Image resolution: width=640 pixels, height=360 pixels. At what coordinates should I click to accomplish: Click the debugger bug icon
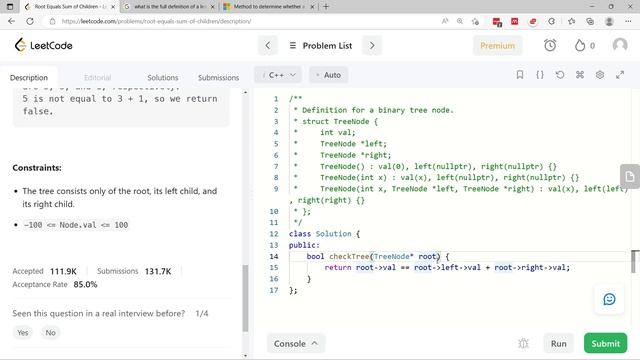(523, 344)
